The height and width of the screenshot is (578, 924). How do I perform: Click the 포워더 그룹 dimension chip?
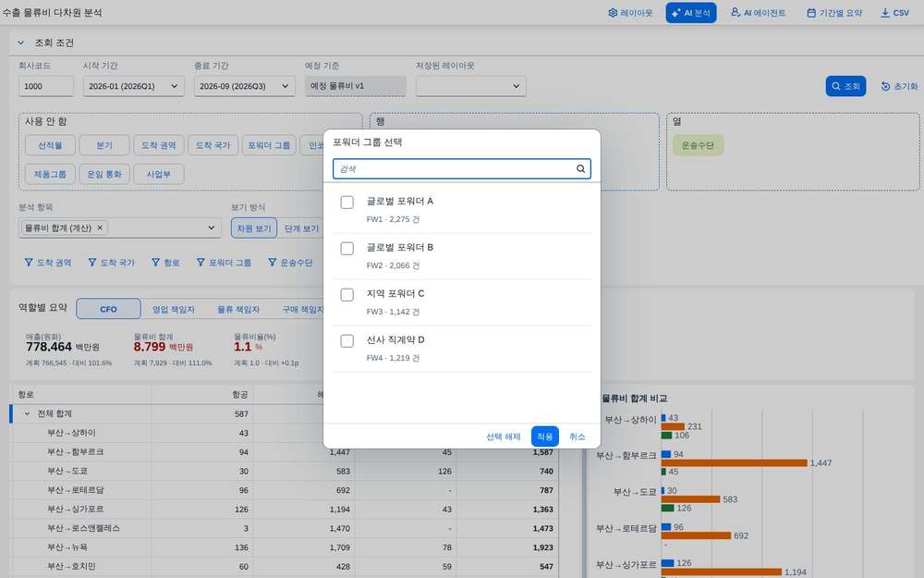269,145
